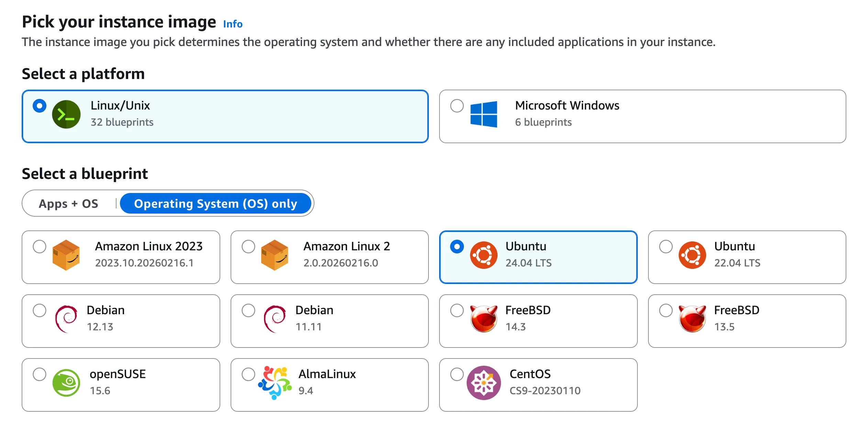Switch to the Apps + OS tab

(x=68, y=203)
